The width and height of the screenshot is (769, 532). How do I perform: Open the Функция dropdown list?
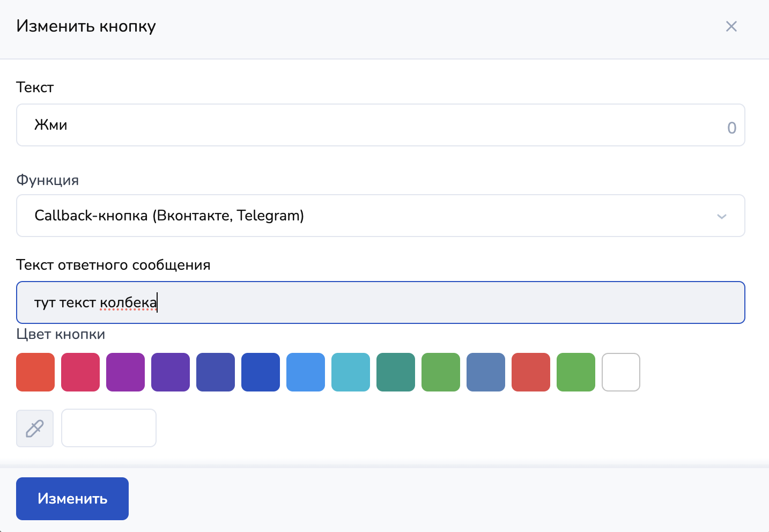pyautogui.click(x=380, y=216)
